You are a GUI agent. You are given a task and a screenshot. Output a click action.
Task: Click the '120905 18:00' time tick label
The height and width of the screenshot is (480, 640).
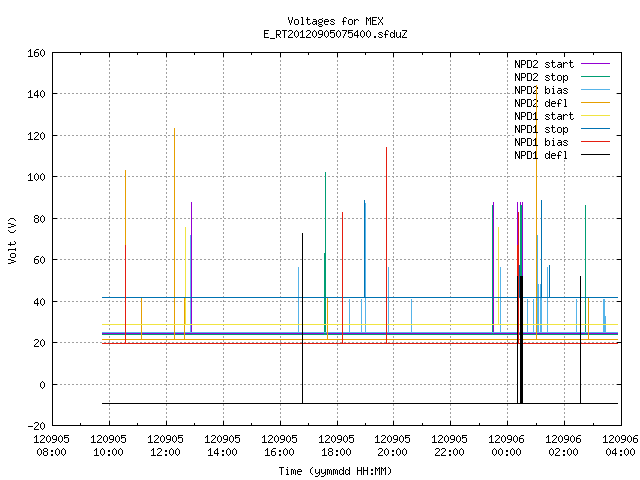tap(336, 446)
